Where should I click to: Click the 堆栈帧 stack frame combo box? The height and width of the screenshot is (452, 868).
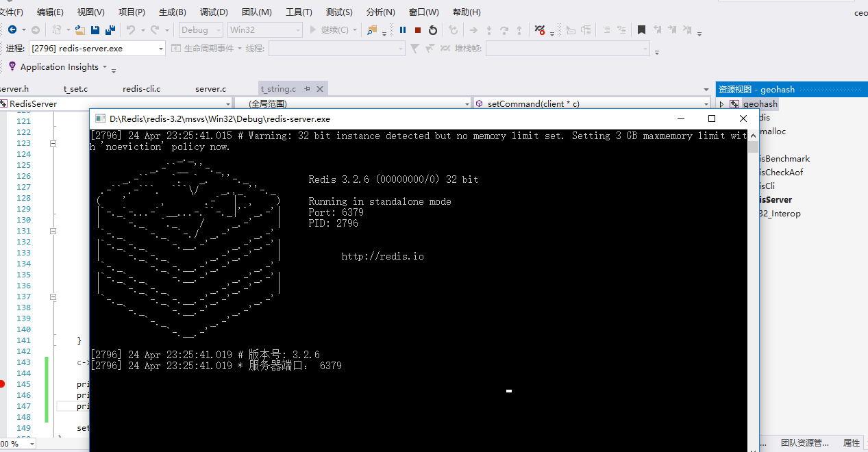tap(568, 48)
